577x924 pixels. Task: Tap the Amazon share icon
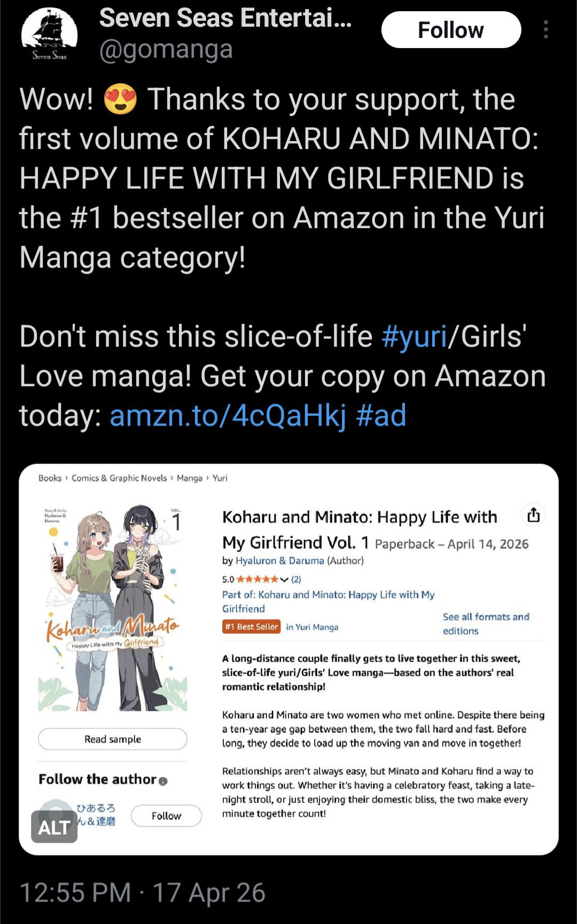(533, 515)
